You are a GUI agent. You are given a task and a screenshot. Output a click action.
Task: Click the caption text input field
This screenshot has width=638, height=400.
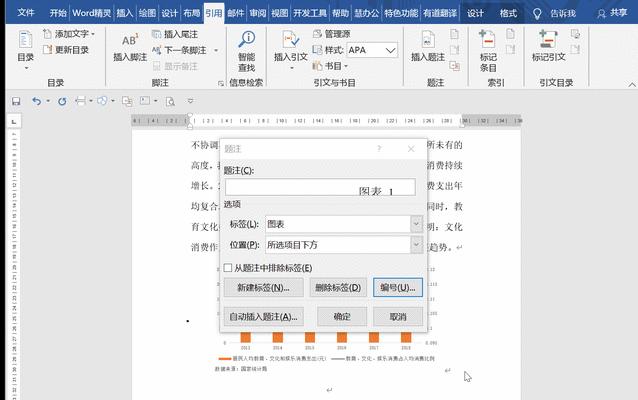click(x=320, y=187)
